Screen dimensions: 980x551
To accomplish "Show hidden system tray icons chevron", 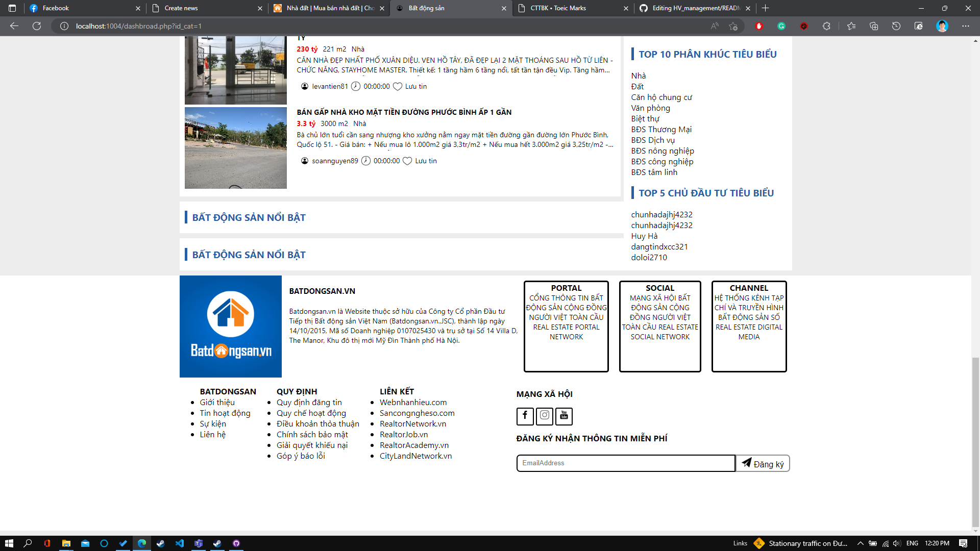I will pos(860,543).
